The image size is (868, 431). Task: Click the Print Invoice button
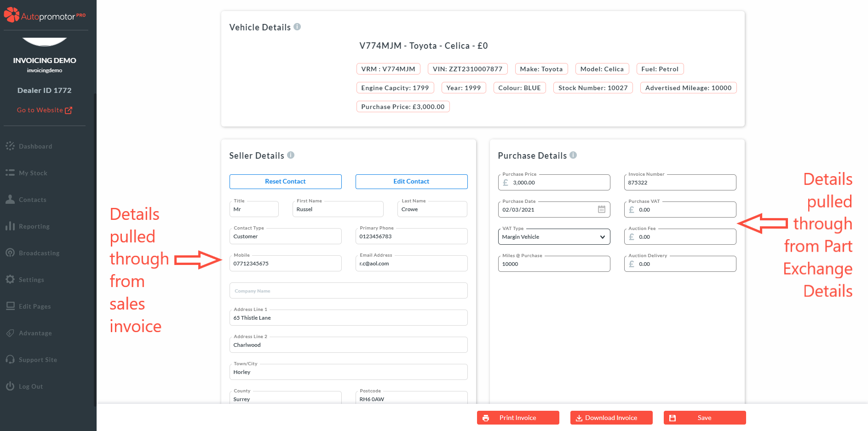[x=518, y=418]
